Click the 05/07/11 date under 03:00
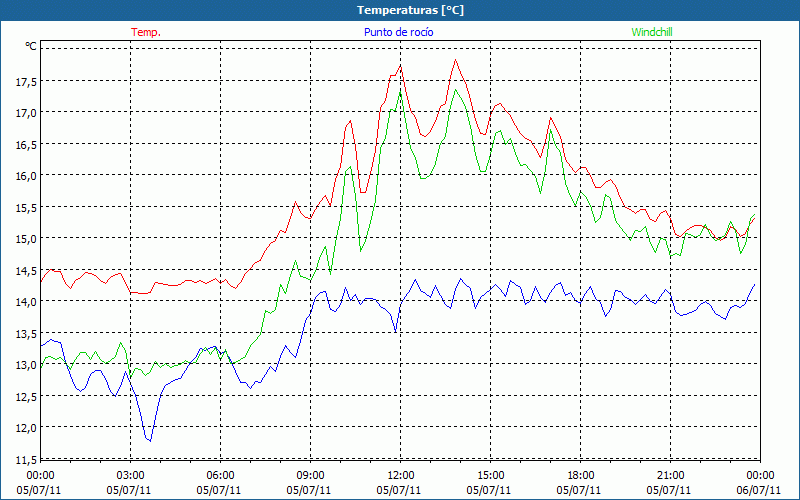The image size is (800, 500). (129, 490)
